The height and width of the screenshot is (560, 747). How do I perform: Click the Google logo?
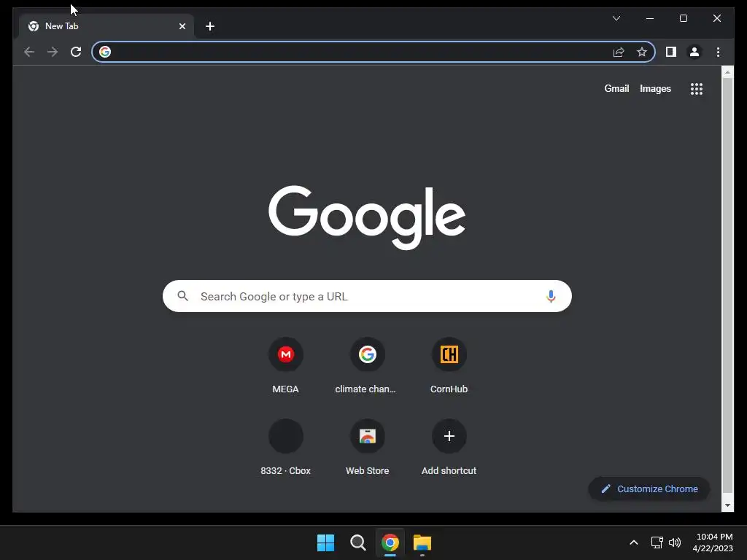[367, 217]
